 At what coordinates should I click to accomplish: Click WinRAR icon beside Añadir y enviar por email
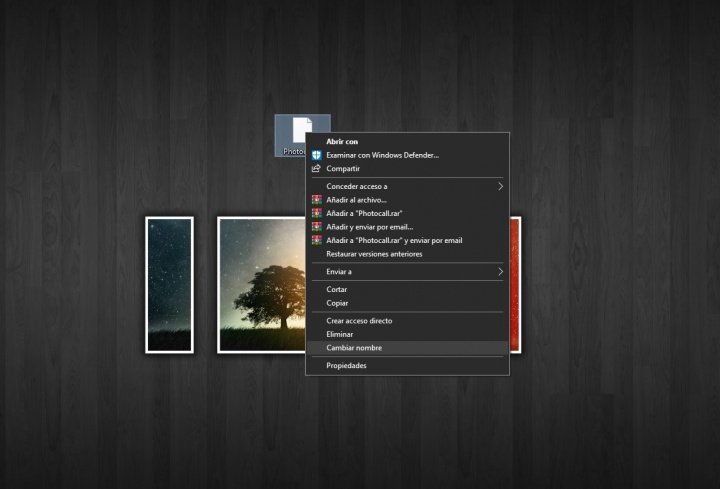click(x=316, y=227)
